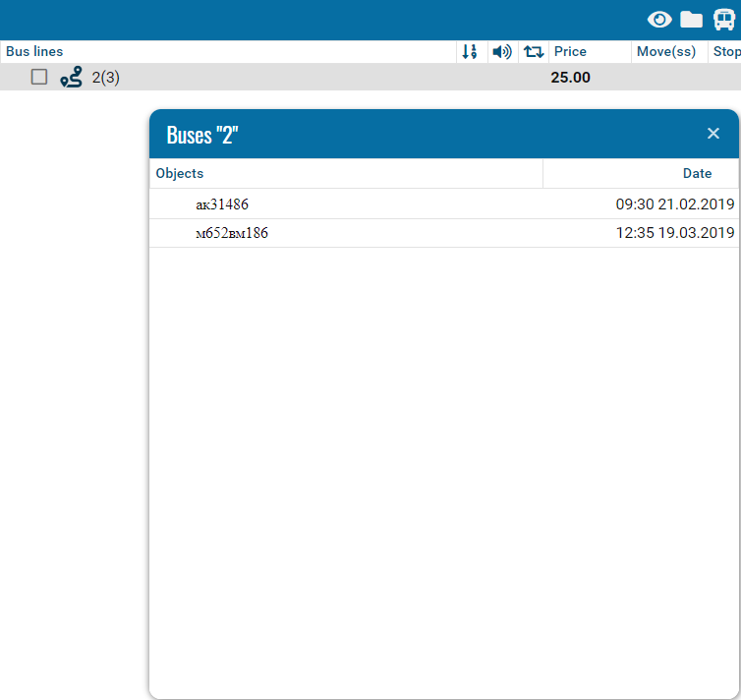This screenshot has width=741, height=700.
Task: Click date 09:30 21.02.2019
Action: (675, 204)
